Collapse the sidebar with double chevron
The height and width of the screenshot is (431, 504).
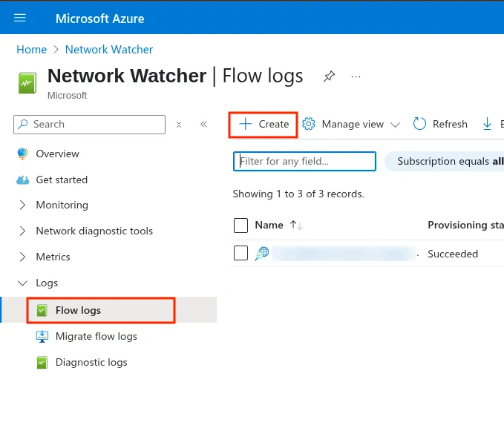click(x=204, y=124)
